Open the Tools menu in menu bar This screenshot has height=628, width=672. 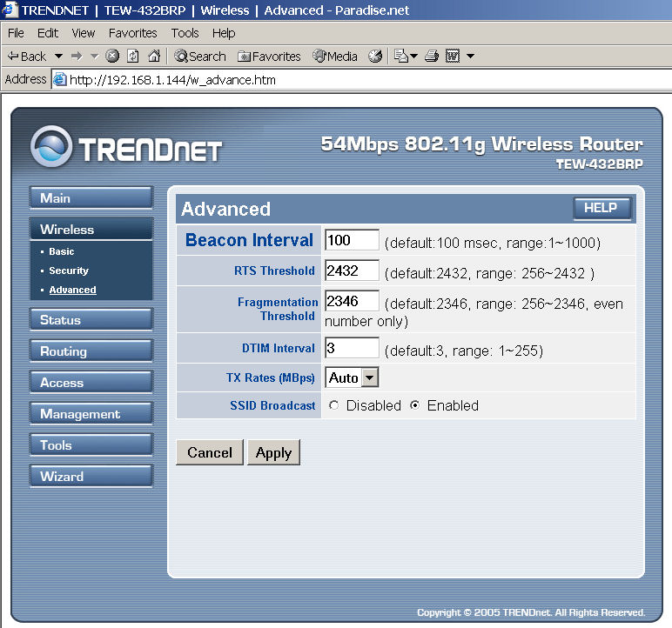[x=185, y=33]
